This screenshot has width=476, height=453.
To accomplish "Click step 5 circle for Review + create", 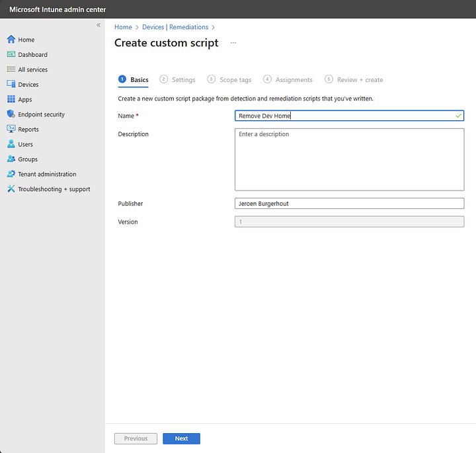I will point(329,79).
